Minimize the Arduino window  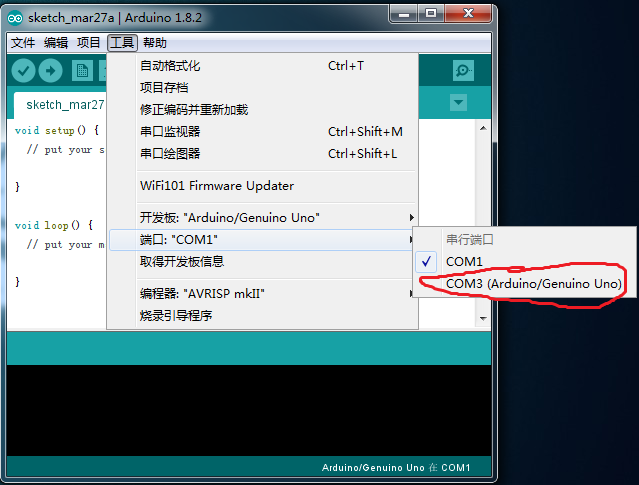[x=403, y=14]
